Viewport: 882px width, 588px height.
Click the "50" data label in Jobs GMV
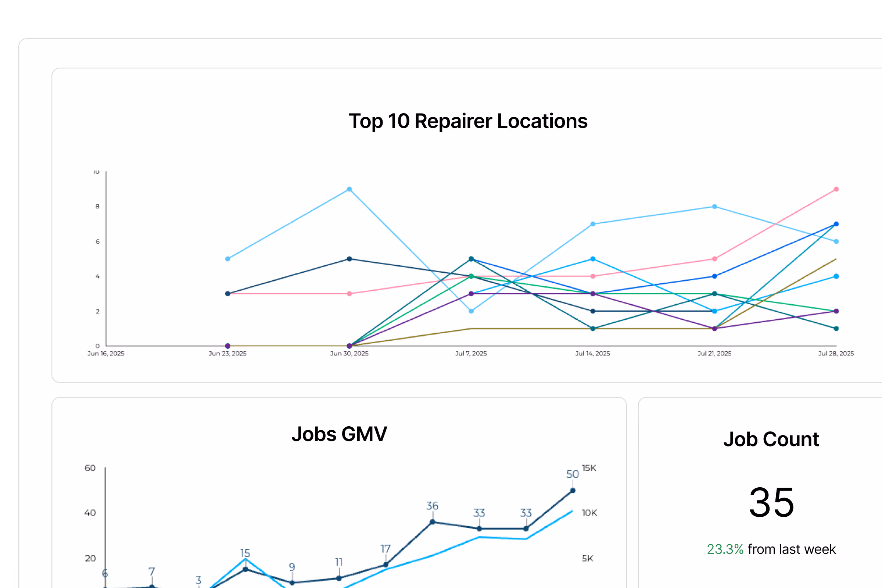[572, 474]
